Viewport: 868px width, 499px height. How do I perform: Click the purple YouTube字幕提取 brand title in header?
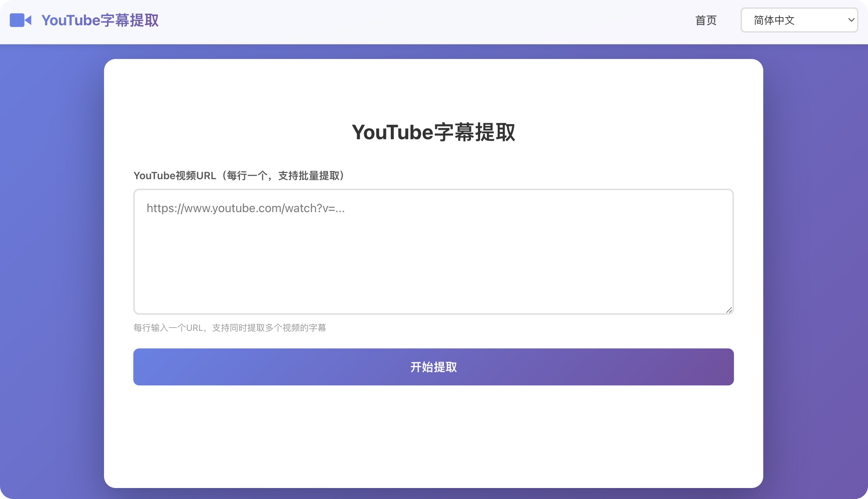pos(100,20)
